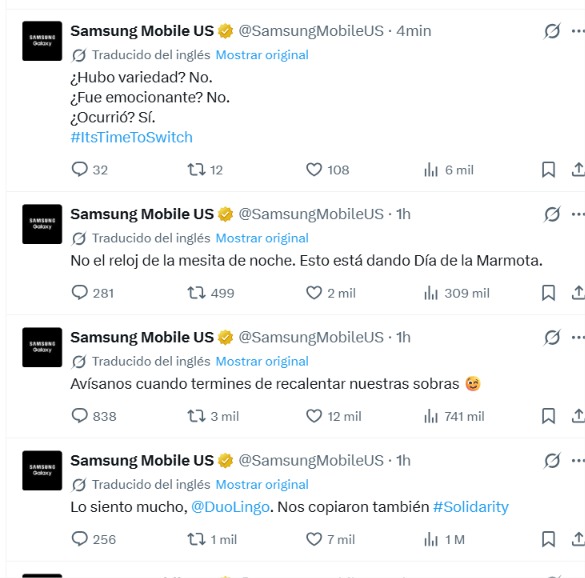Show original text of the sobras tweet

click(x=262, y=361)
